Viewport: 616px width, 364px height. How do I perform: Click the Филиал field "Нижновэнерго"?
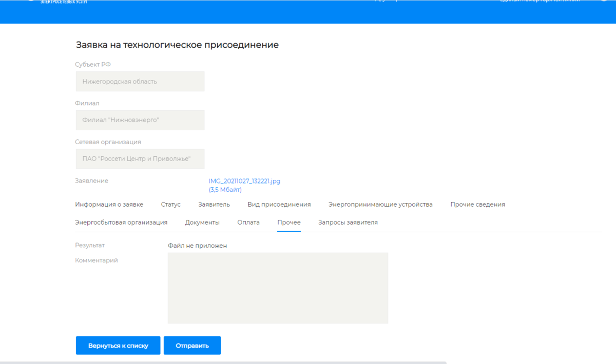coord(140,120)
